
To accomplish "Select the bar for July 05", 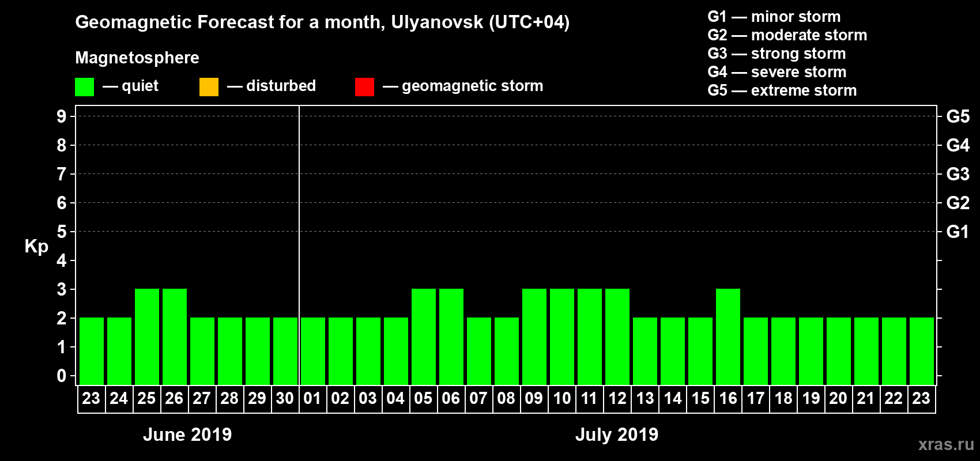I will (424, 337).
